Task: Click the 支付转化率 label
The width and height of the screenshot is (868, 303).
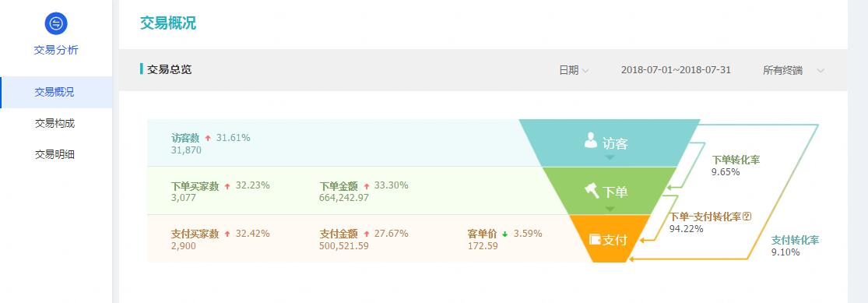Action: pos(795,240)
